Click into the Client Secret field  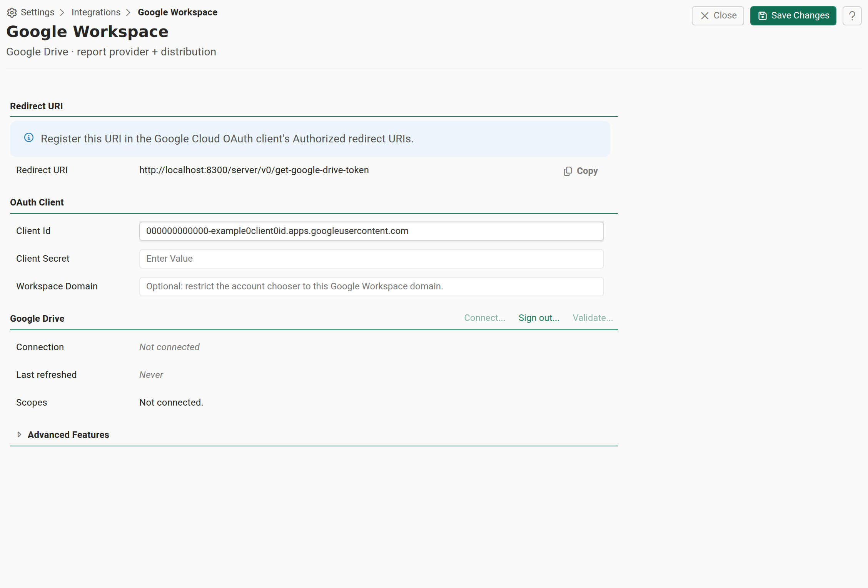pyautogui.click(x=371, y=259)
